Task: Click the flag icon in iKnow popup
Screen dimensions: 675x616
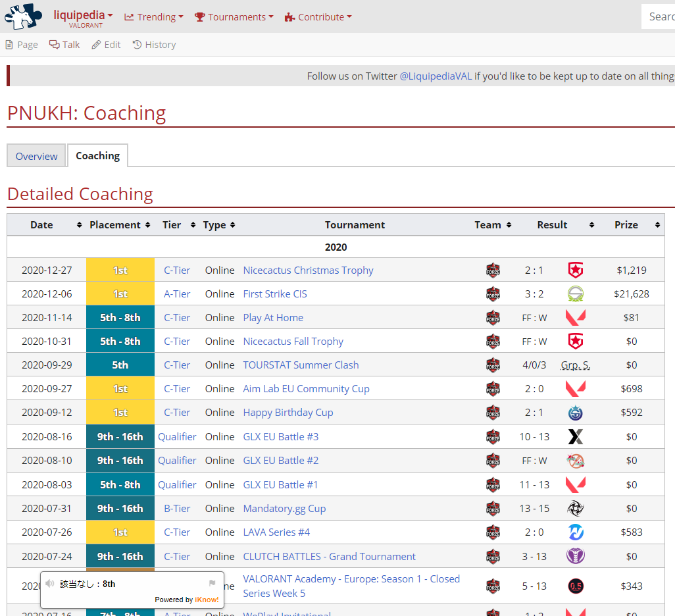Action: tap(212, 583)
